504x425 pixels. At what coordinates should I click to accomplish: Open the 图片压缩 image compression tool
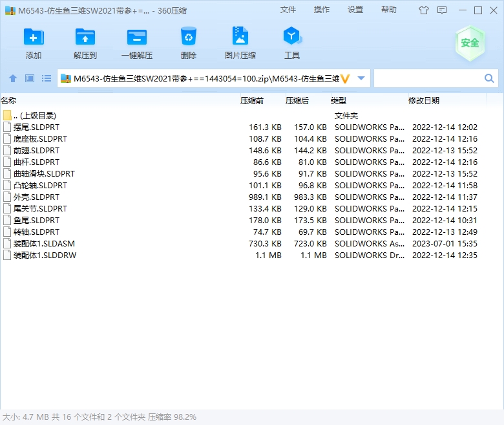click(x=240, y=36)
